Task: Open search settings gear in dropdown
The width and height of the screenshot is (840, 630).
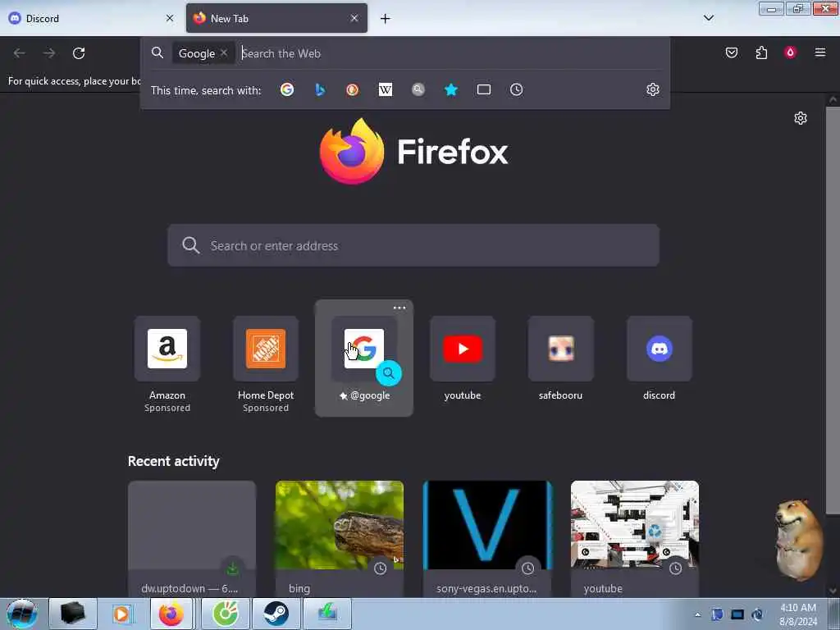Action: pyautogui.click(x=652, y=89)
